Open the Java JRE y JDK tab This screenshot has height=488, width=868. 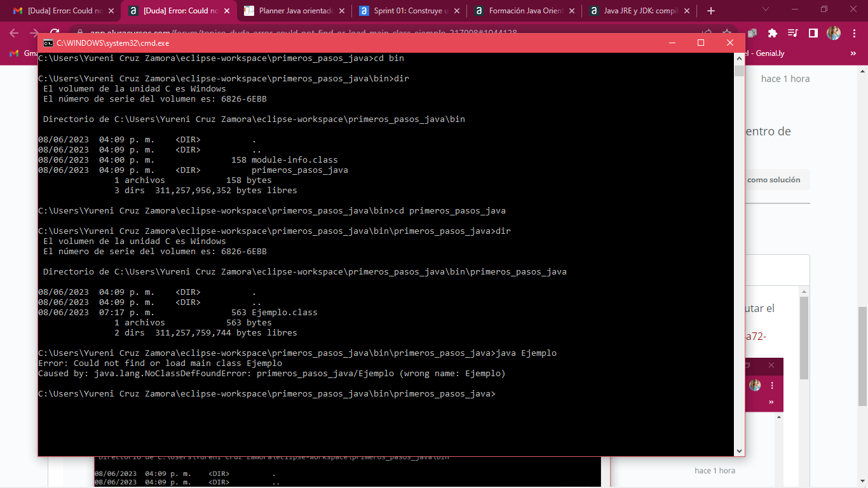point(639,11)
